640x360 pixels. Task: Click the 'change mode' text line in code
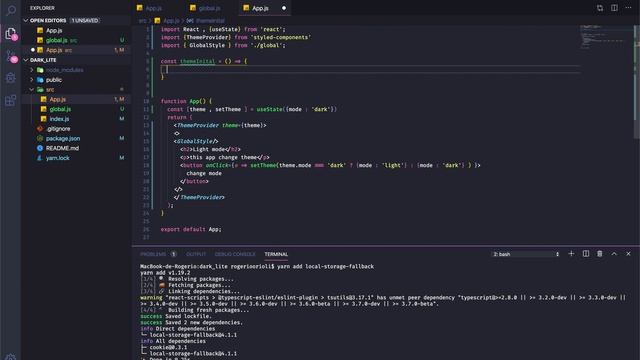click(x=204, y=173)
